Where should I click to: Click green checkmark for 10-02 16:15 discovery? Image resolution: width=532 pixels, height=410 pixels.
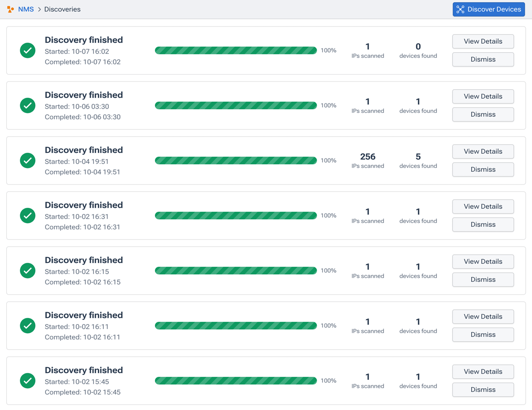point(28,270)
